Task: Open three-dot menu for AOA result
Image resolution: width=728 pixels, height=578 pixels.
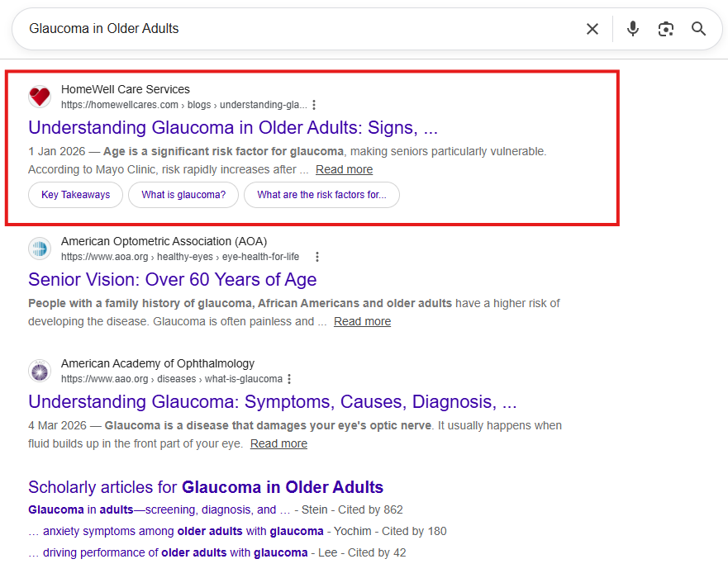Action: (317, 257)
